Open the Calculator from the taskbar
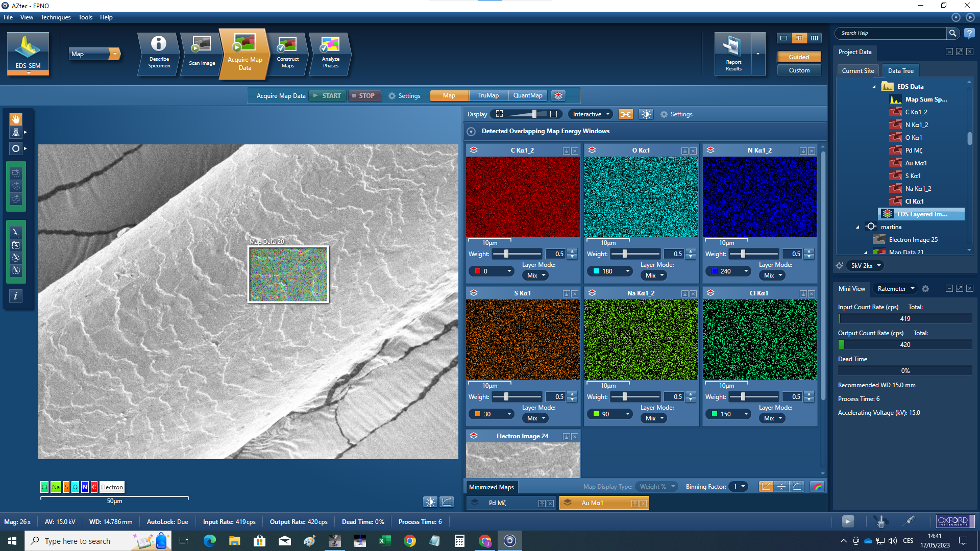This screenshot has height=551, width=980. pos(460,541)
